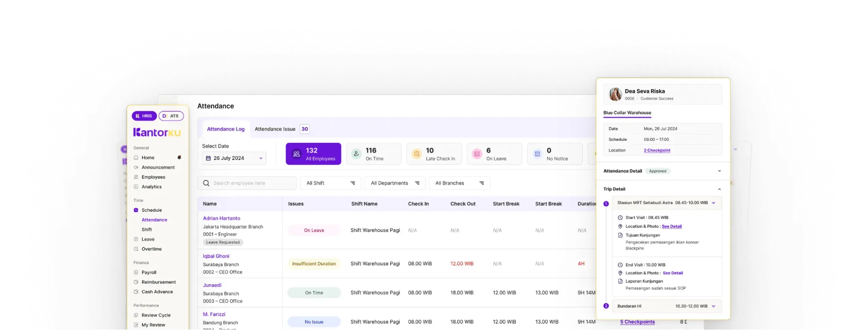Viewport: 868px width, 330px height.
Task: Open the Attendance Issue tab
Action: (x=275, y=129)
